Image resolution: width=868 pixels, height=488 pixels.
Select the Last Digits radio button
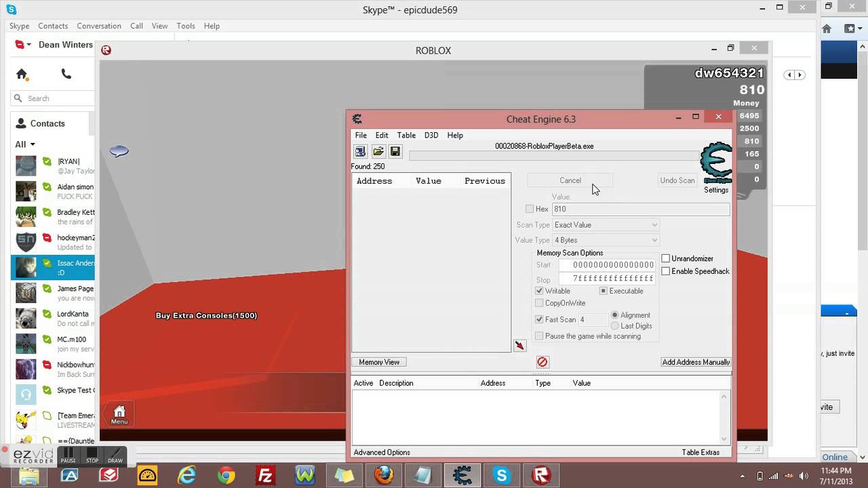coord(615,326)
